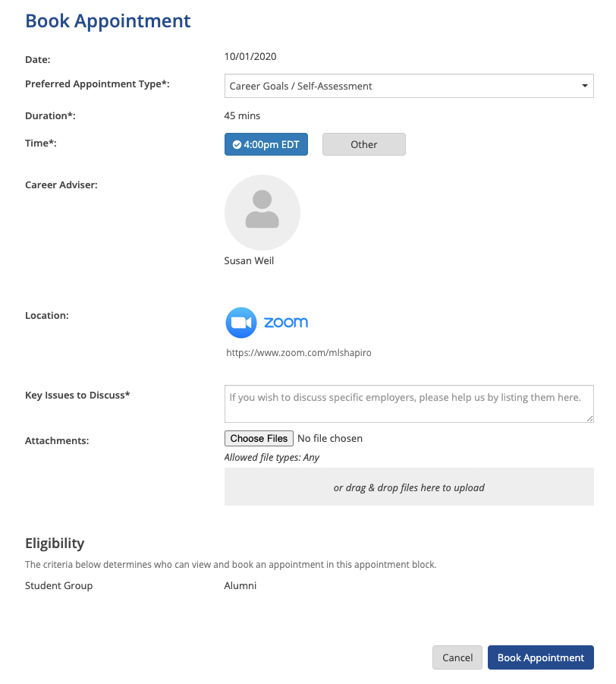Click the dropdown arrow for appointment type
616x684 pixels.
tap(585, 86)
